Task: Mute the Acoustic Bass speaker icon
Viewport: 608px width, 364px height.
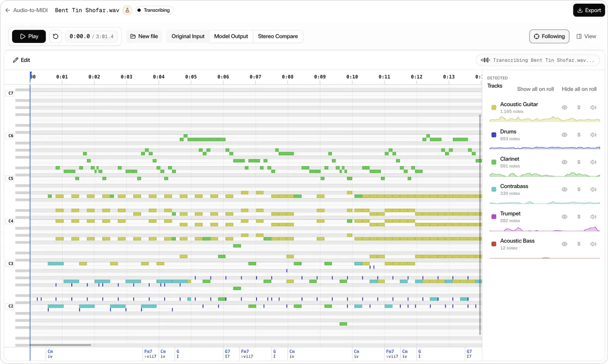Action: 593,244
